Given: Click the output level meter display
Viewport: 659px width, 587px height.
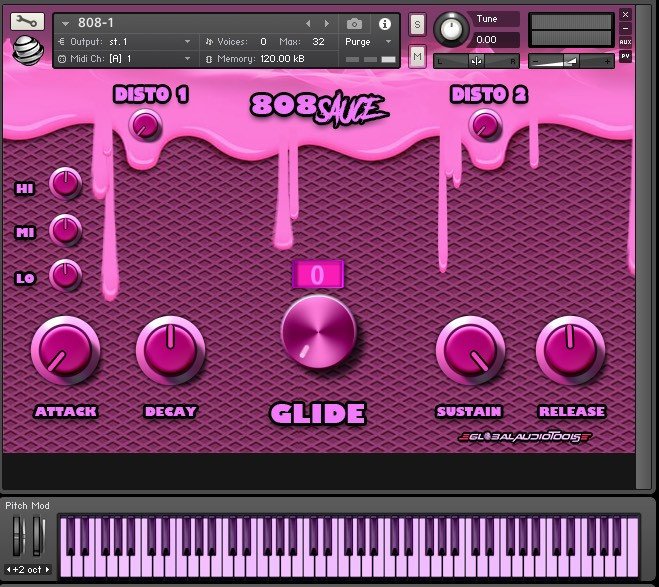Looking at the screenshot, I should pos(571,30).
